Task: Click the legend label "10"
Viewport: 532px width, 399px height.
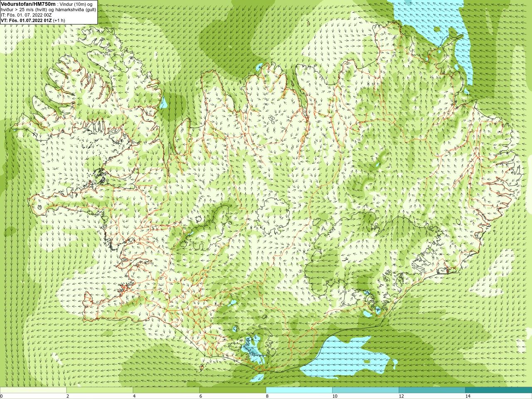Action: pyautogui.click(x=335, y=396)
